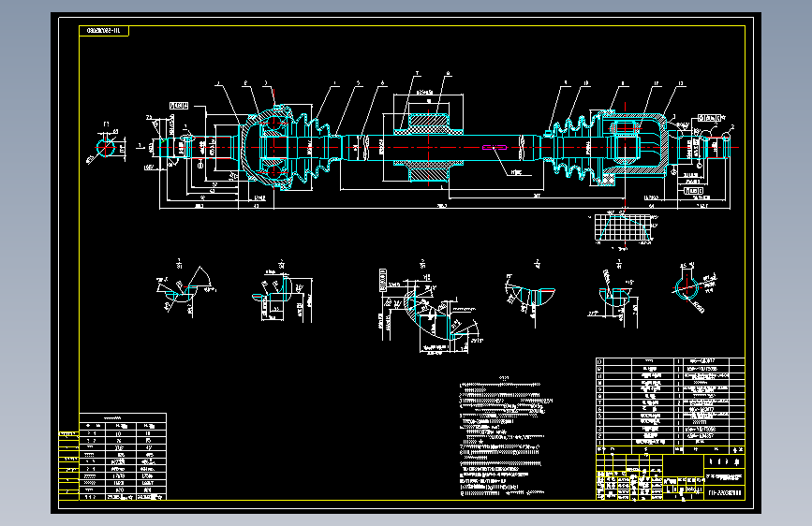Select the grid chart below the right joint

[x=623, y=227]
